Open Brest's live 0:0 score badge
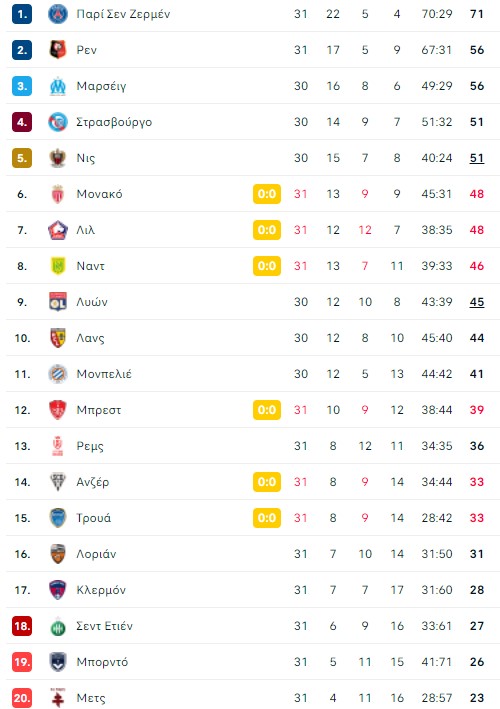The height and width of the screenshot is (709, 500). coord(267,410)
